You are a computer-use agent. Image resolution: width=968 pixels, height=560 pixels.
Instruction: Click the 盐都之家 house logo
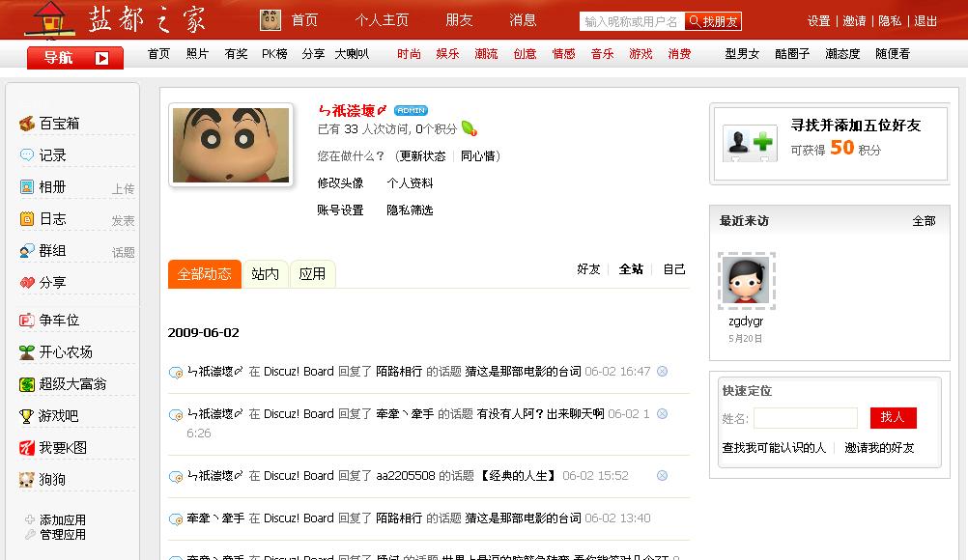(x=50, y=19)
